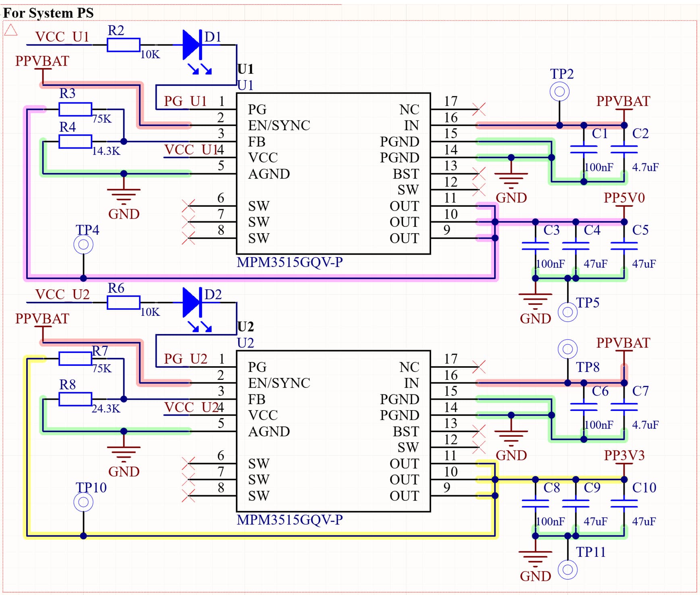Click the PG_U1 net label

point(185,101)
